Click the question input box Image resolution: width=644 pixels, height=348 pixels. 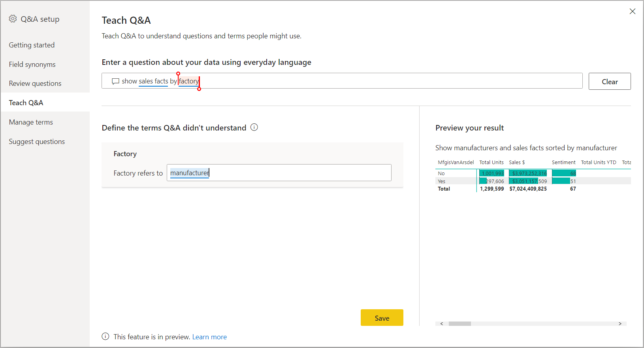click(x=342, y=81)
